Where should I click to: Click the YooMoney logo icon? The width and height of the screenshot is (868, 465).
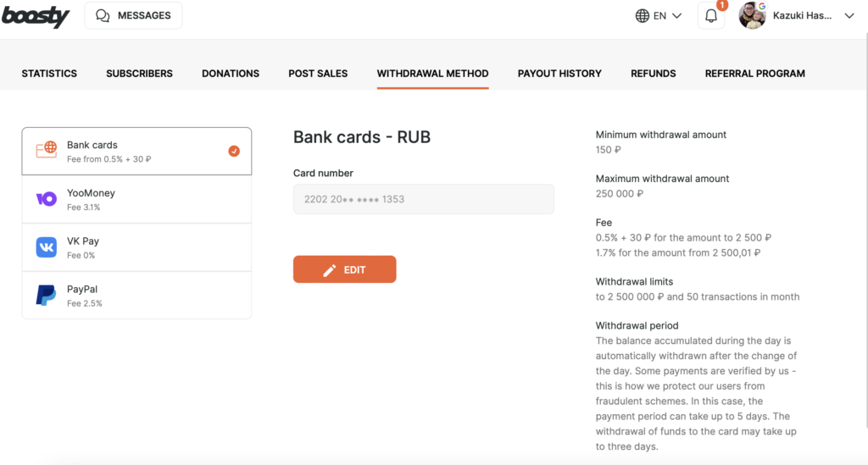[x=47, y=199]
